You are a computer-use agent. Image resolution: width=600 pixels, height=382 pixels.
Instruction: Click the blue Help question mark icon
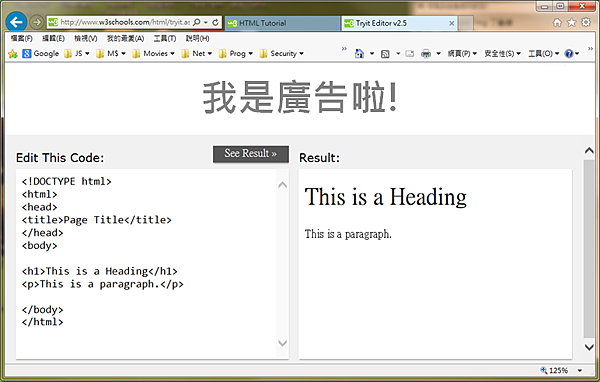tap(569, 54)
